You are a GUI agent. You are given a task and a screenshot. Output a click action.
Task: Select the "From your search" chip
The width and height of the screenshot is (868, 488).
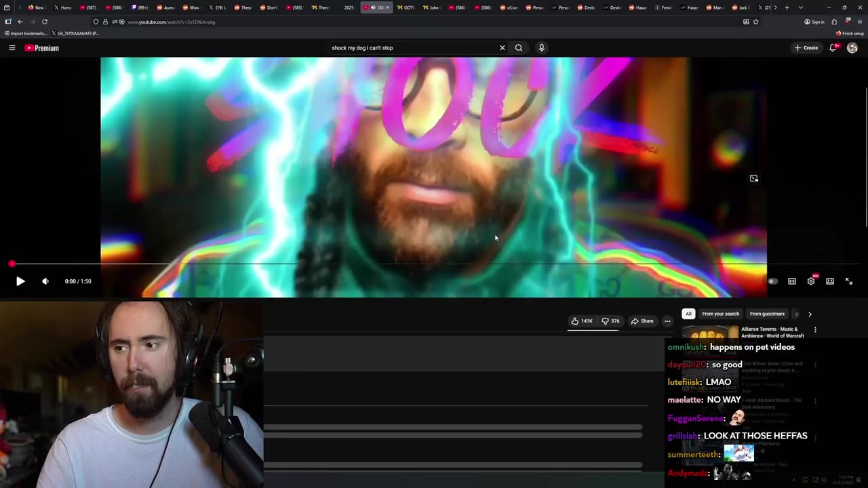[x=720, y=314]
